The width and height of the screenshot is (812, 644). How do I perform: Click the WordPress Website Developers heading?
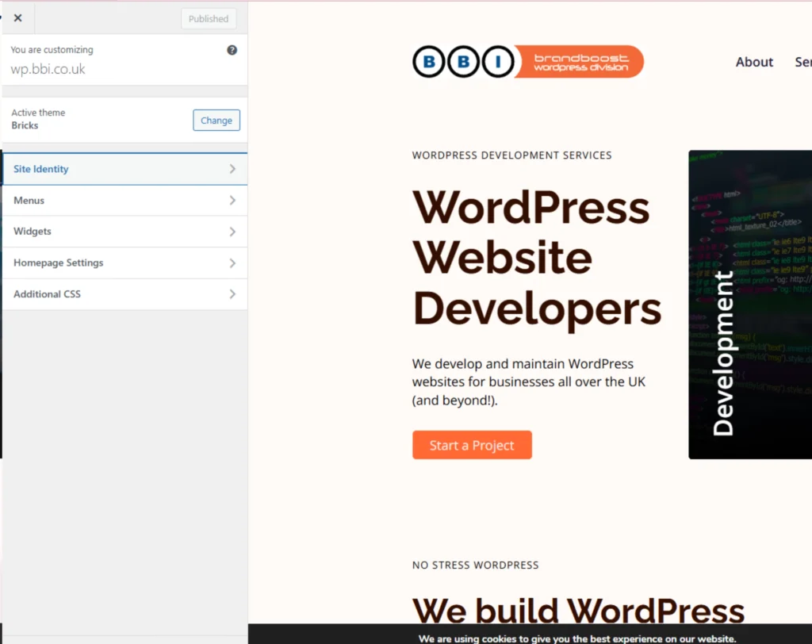535,257
